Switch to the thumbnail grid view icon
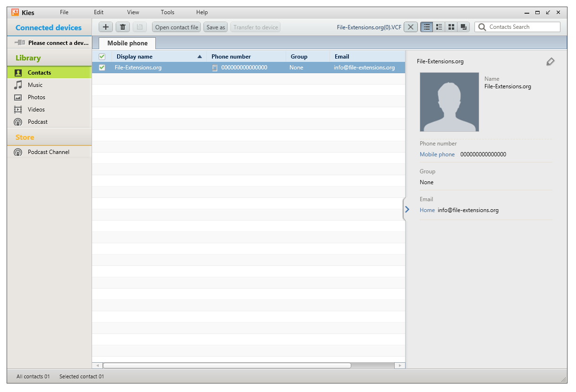This screenshot has height=392, width=576. [x=451, y=27]
